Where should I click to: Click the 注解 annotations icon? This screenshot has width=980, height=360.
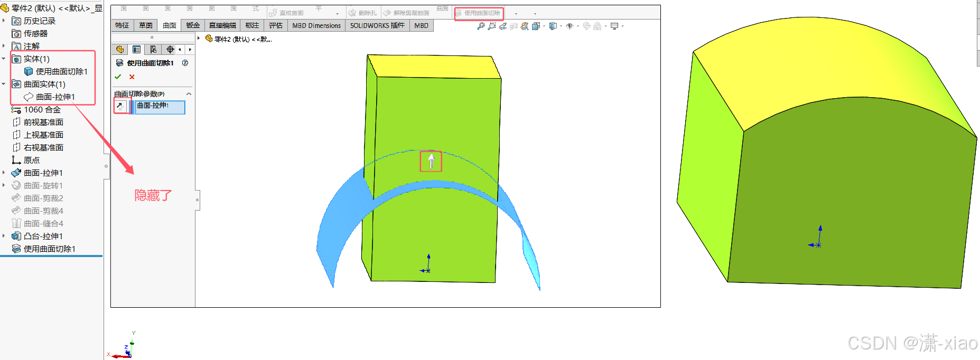pos(16,46)
